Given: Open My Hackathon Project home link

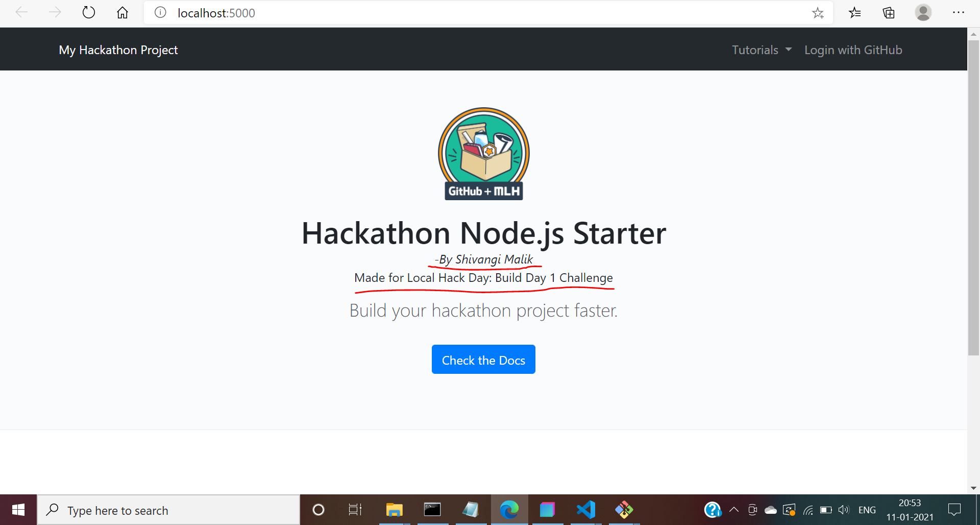Looking at the screenshot, I should 118,50.
